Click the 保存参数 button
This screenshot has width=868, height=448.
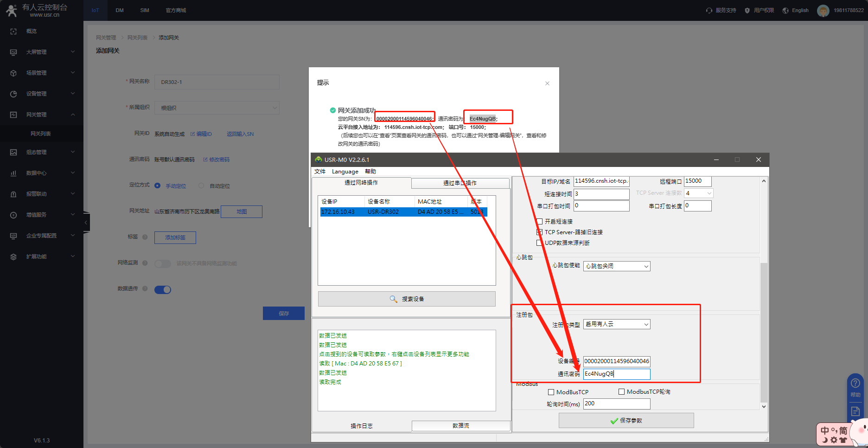[x=626, y=421]
